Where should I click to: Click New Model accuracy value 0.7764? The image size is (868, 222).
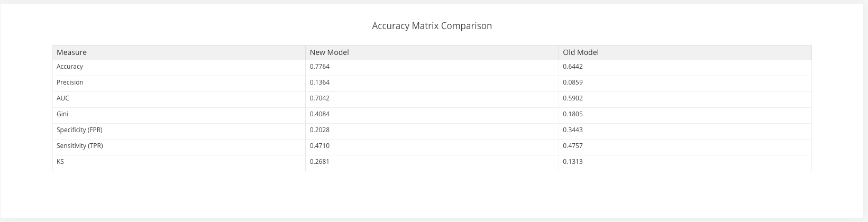pos(319,67)
